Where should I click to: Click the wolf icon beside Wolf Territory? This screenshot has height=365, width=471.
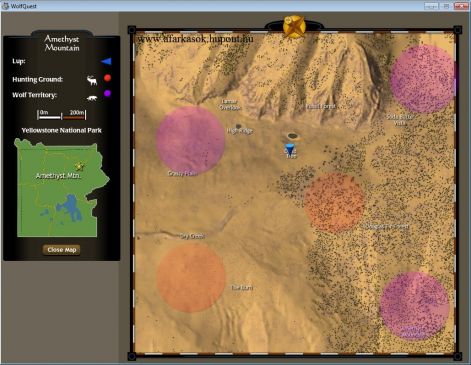point(92,98)
